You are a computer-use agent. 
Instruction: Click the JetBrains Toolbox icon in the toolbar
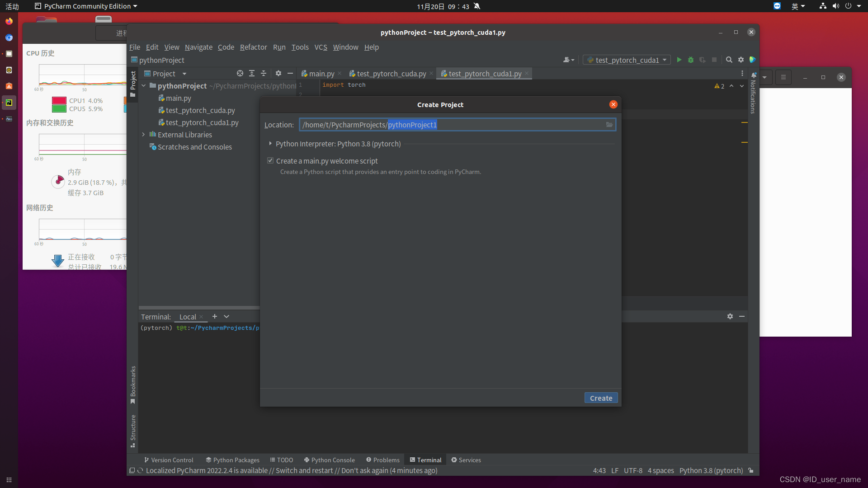click(753, 60)
